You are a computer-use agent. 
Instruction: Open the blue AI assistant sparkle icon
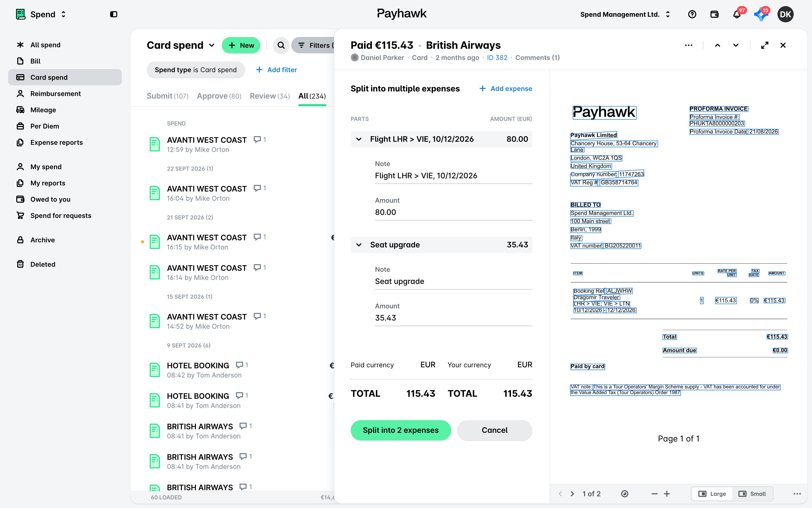(x=761, y=14)
